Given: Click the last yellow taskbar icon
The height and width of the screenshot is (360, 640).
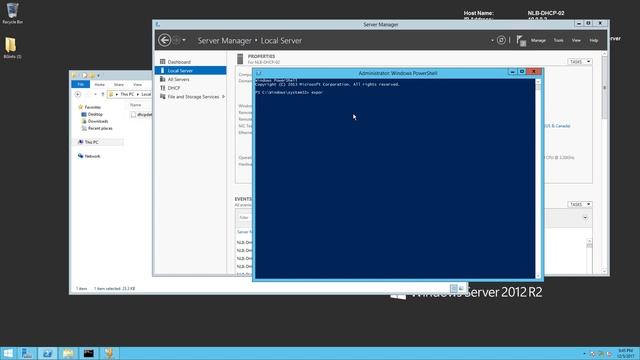Looking at the screenshot, I should click(x=109, y=353).
